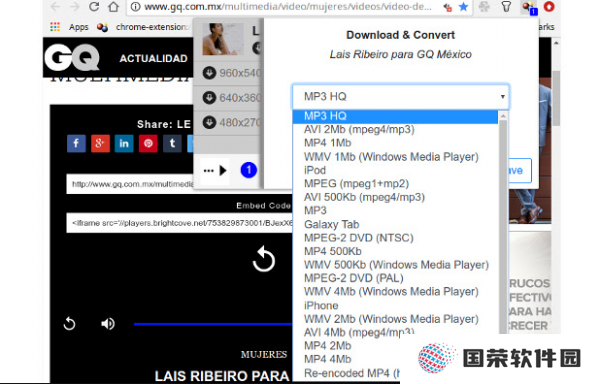Share on Google Plus
The image size is (600, 384).
[100, 143]
